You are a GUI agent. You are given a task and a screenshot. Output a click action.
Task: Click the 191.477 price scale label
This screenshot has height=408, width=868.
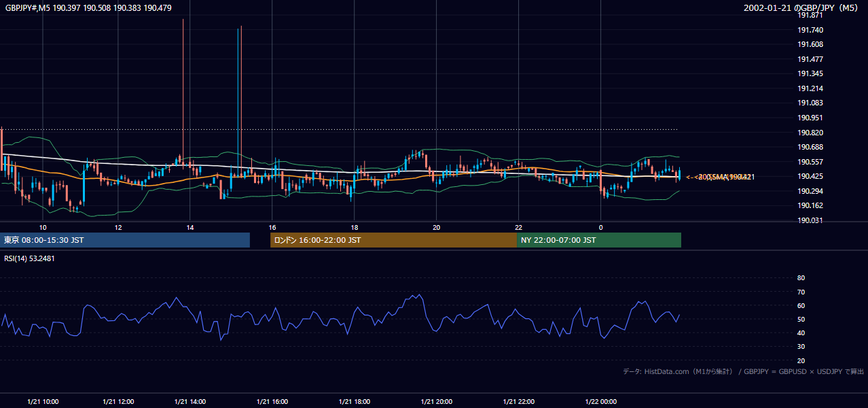click(x=810, y=59)
